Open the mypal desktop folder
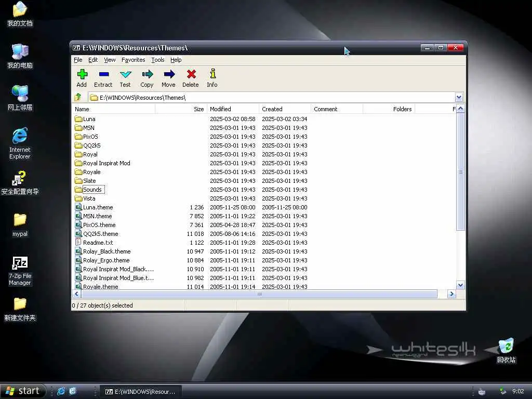This screenshot has width=532, height=399. (20, 224)
